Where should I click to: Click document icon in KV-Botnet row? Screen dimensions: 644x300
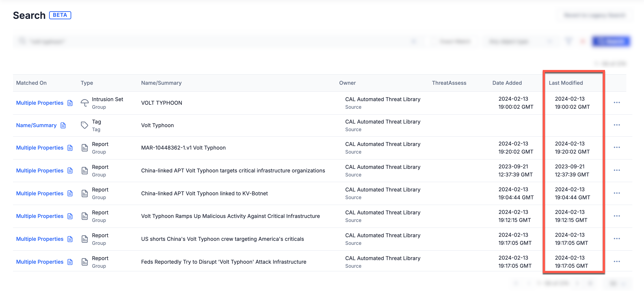(x=70, y=193)
